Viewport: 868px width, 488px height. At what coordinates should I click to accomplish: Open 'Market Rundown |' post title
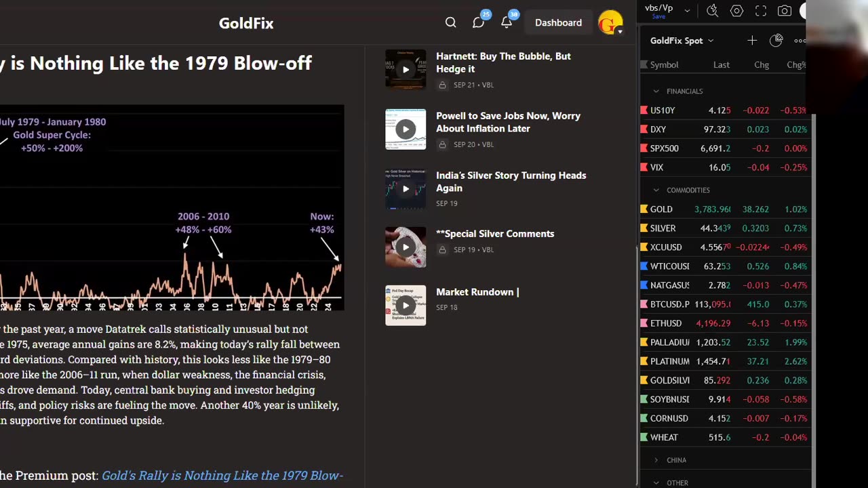(477, 291)
